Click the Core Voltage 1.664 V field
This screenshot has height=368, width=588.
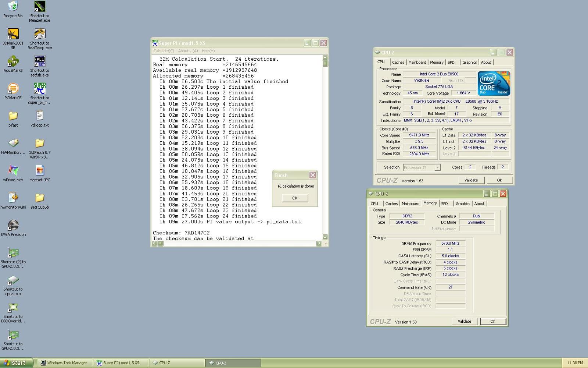coord(464,93)
